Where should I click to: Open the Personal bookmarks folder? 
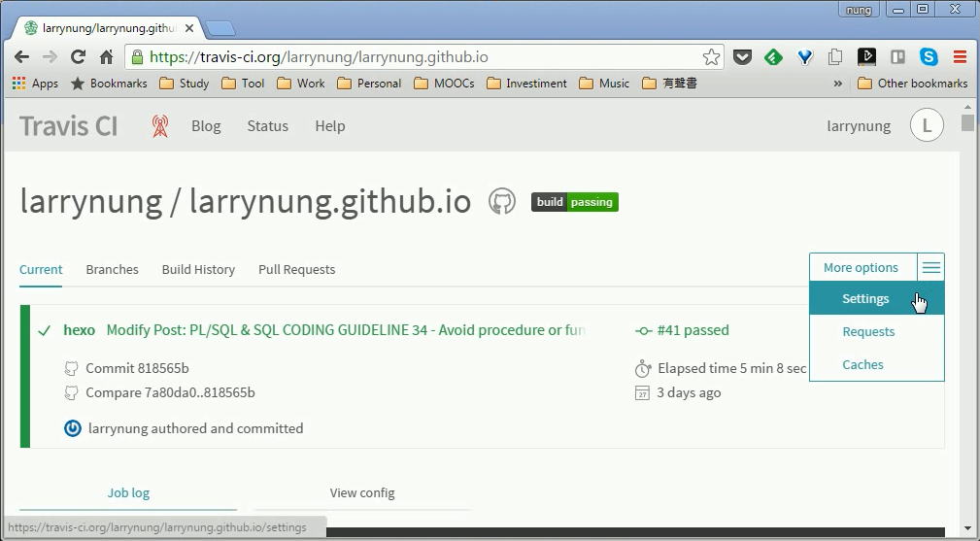tap(369, 84)
